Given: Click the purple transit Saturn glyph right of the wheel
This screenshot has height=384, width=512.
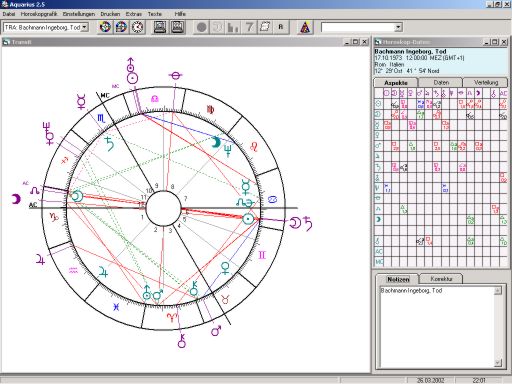Looking at the screenshot, I should [309, 223].
